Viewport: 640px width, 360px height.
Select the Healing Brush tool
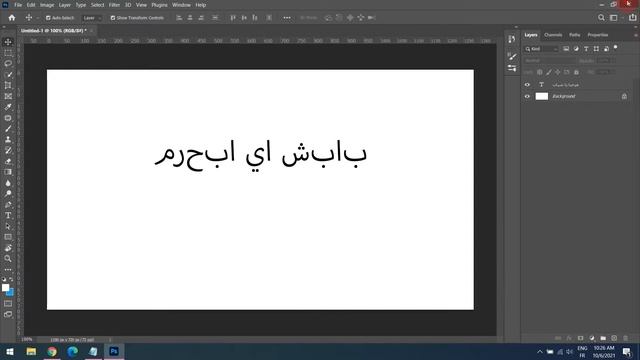8,118
